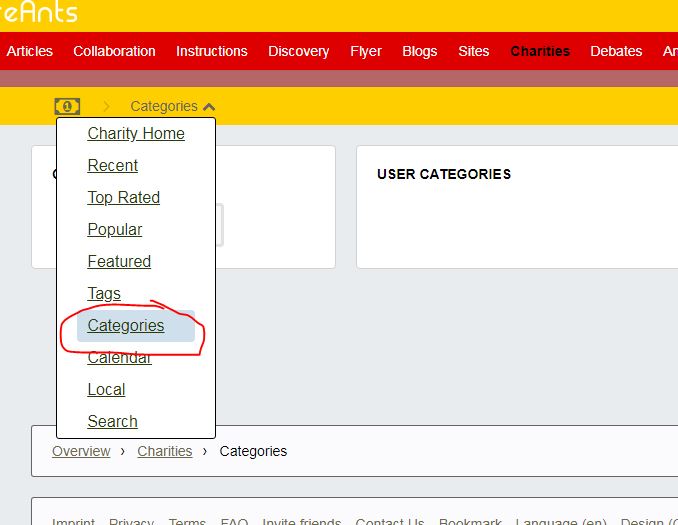Click the highlighted Categories menu item
This screenshot has height=525, width=678.
point(126,326)
